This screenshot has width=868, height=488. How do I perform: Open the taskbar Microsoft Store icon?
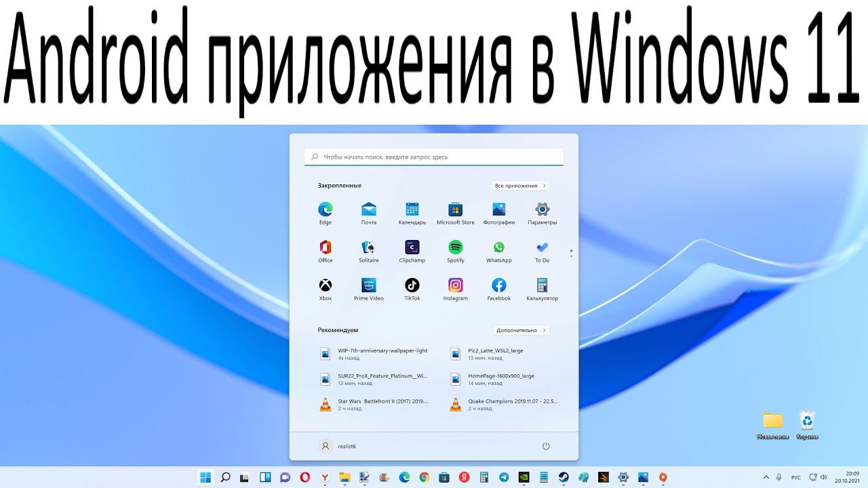coord(444,477)
